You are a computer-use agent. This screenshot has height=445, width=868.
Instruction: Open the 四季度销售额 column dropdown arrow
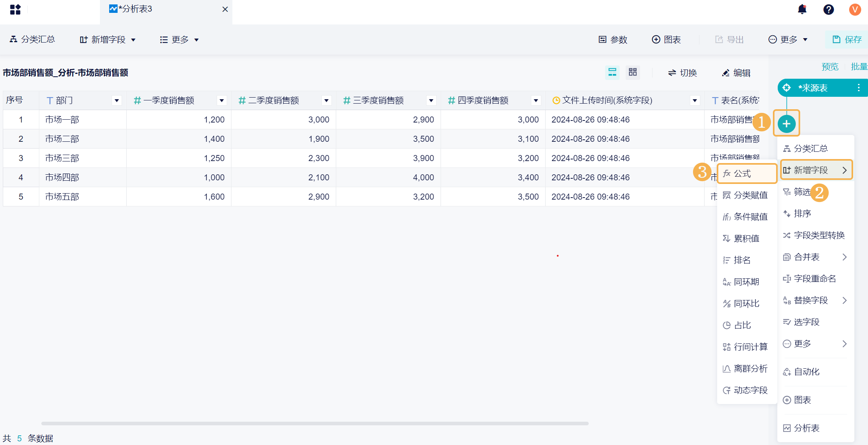point(536,100)
